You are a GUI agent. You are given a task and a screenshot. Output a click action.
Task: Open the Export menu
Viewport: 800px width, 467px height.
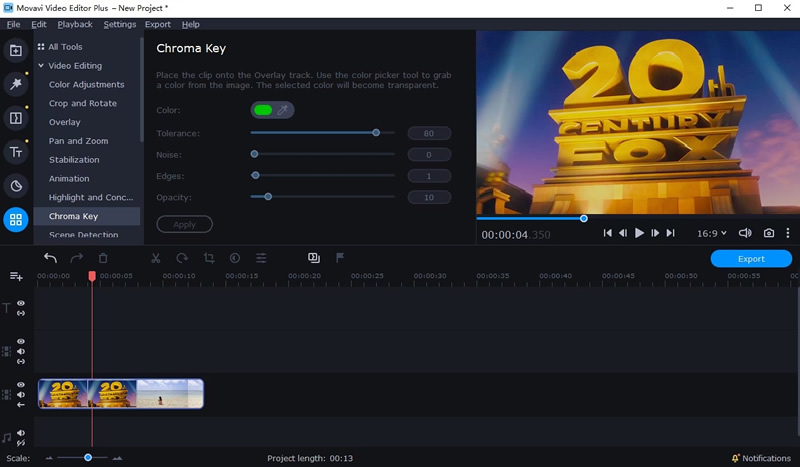(x=158, y=24)
